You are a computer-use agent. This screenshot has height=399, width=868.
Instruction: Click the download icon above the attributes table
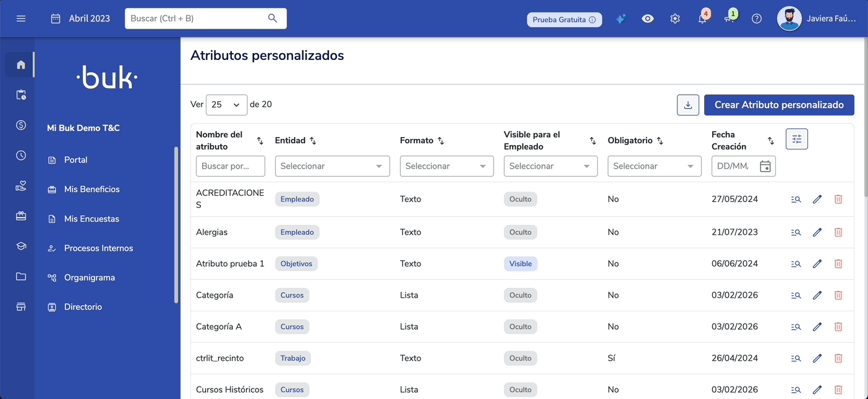pos(687,104)
